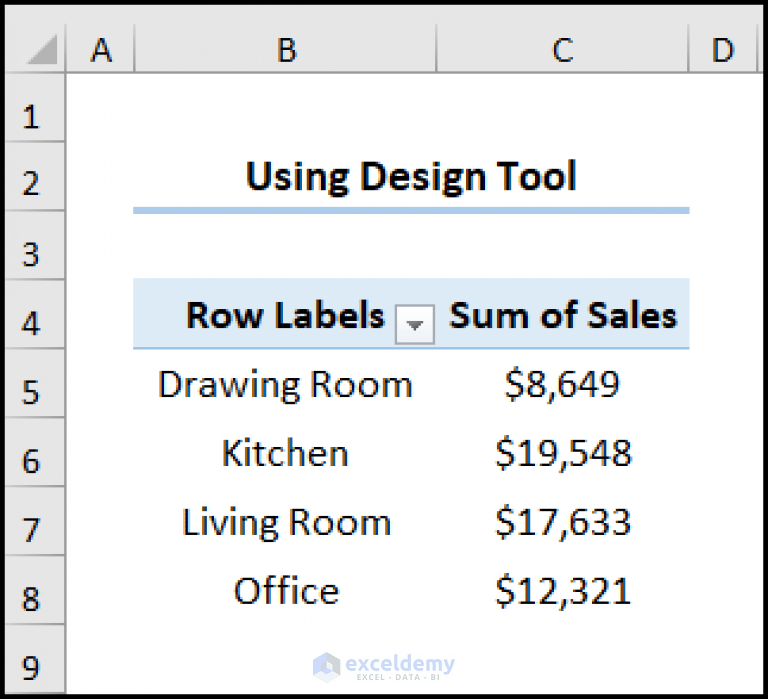Open the Row Labels filter dropdown
The width and height of the screenshot is (768, 699).
(414, 324)
